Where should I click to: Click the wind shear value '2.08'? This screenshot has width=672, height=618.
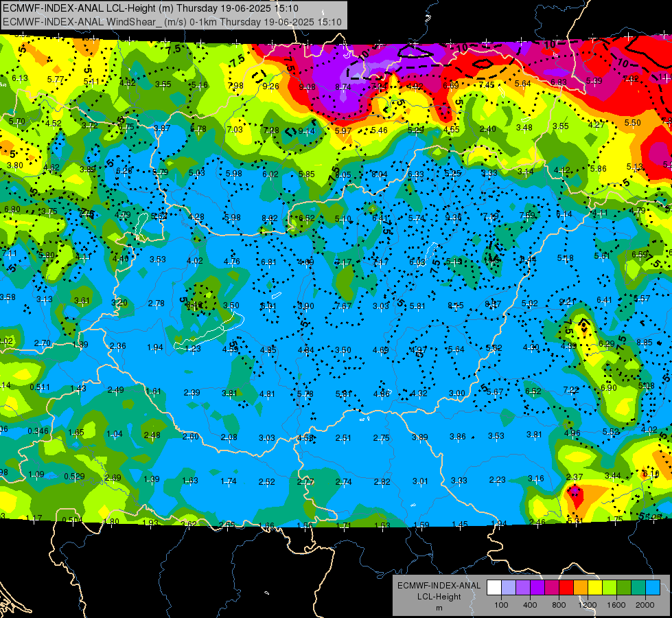(229, 437)
